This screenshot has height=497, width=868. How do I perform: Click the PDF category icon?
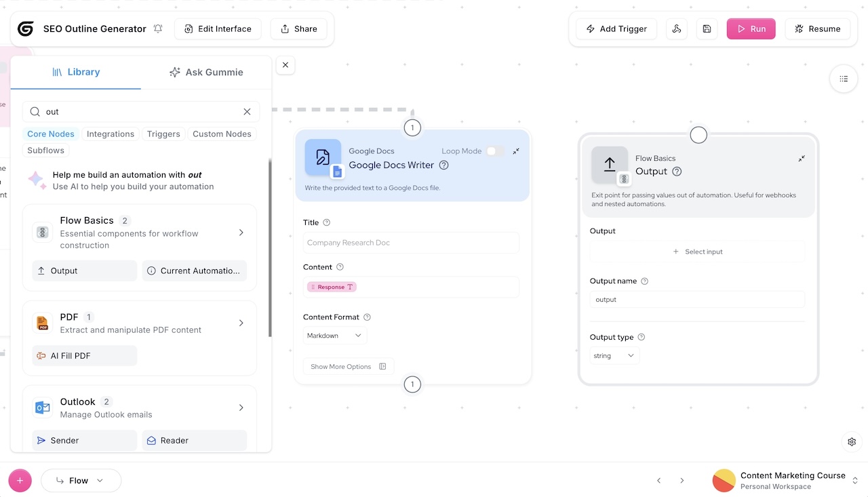pyautogui.click(x=43, y=323)
